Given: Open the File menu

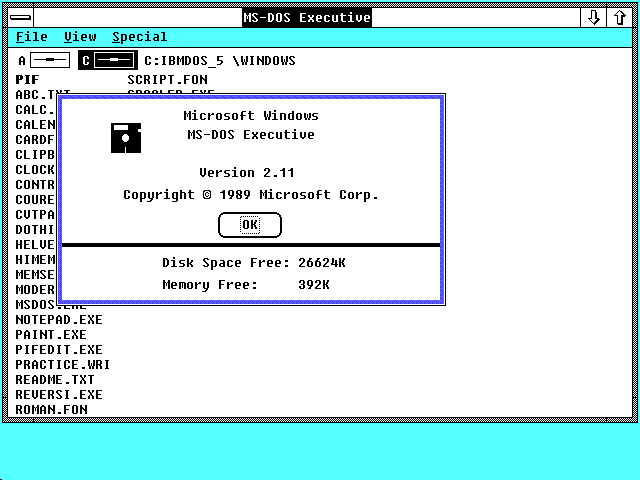Looking at the screenshot, I should point(32,37).
